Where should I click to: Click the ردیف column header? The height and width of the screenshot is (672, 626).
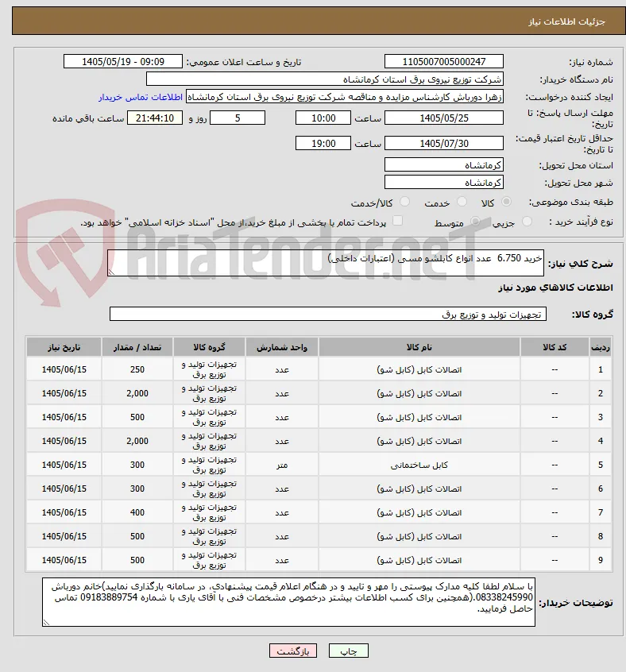coord(601,347)
